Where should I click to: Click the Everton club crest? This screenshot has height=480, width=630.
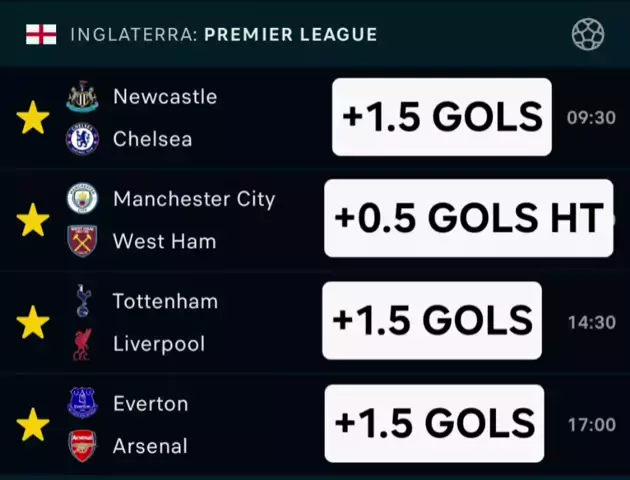(82, 403)
